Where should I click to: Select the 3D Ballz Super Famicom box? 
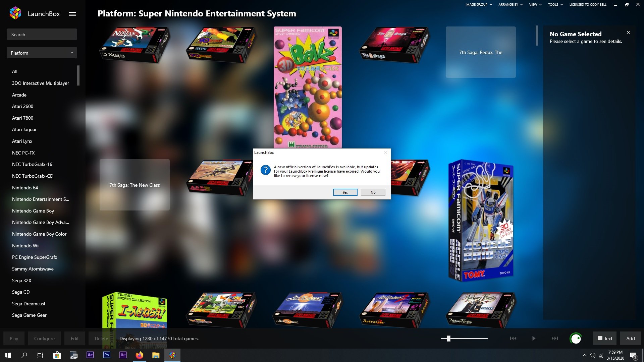pyautogui.click(x=308, y=87)
